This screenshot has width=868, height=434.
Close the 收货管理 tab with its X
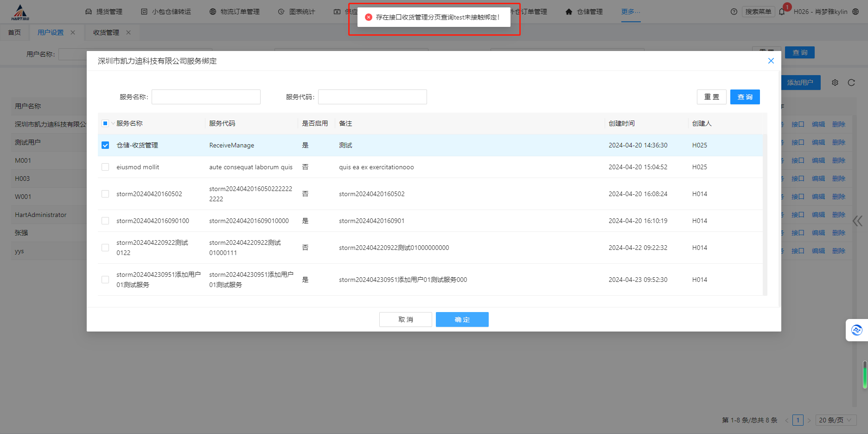128,32
